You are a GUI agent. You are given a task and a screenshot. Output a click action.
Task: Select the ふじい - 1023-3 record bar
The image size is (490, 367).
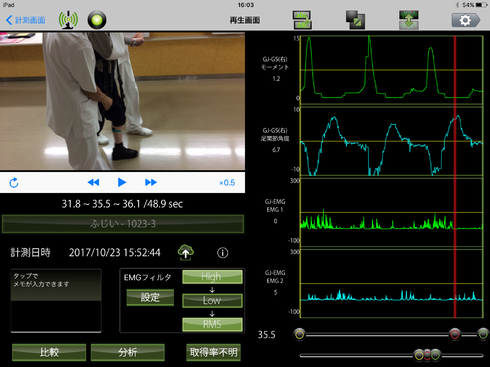[123, 224]
